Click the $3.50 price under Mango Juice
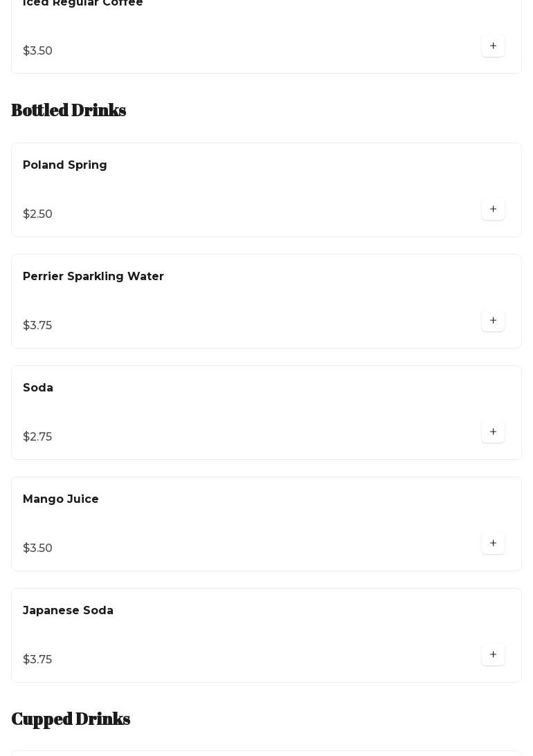 [x=37, y=548]
